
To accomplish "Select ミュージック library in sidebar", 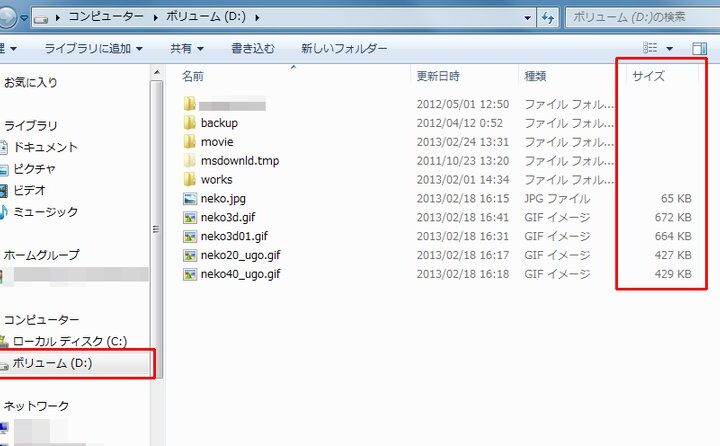I will pyautogui.click(x=45, y=212).
